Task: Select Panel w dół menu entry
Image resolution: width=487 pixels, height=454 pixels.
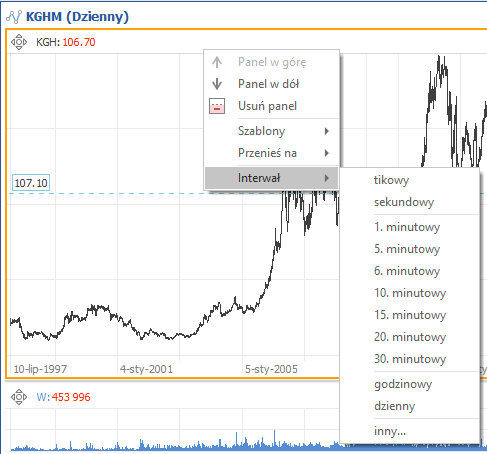Action: point(272,84)
